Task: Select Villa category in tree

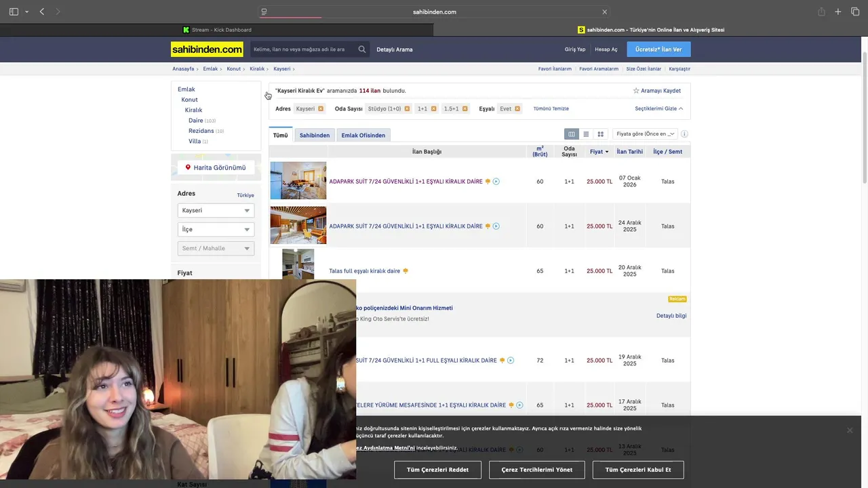Action: pos(195,142)
